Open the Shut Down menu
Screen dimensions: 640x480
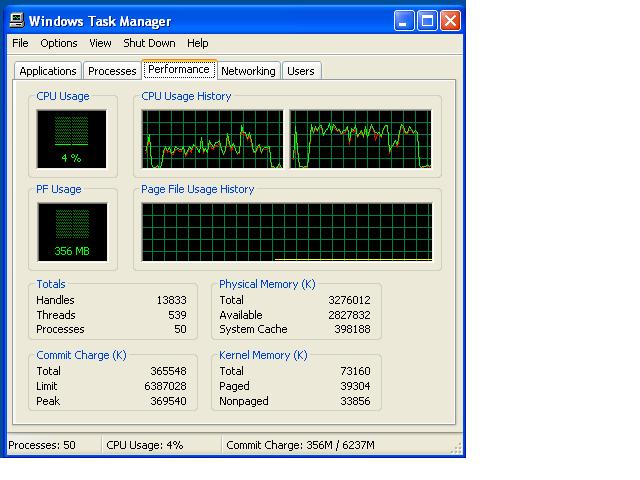coord(149,43)
